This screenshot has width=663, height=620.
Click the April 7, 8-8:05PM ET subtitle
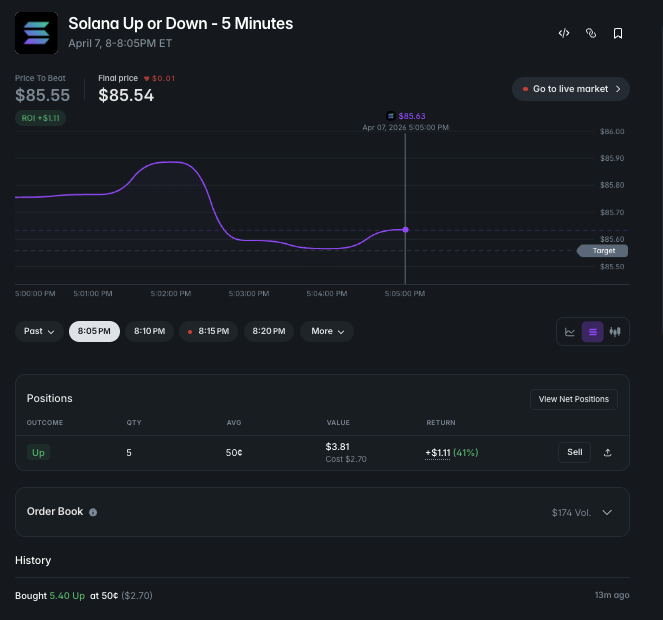coord(120,43)
